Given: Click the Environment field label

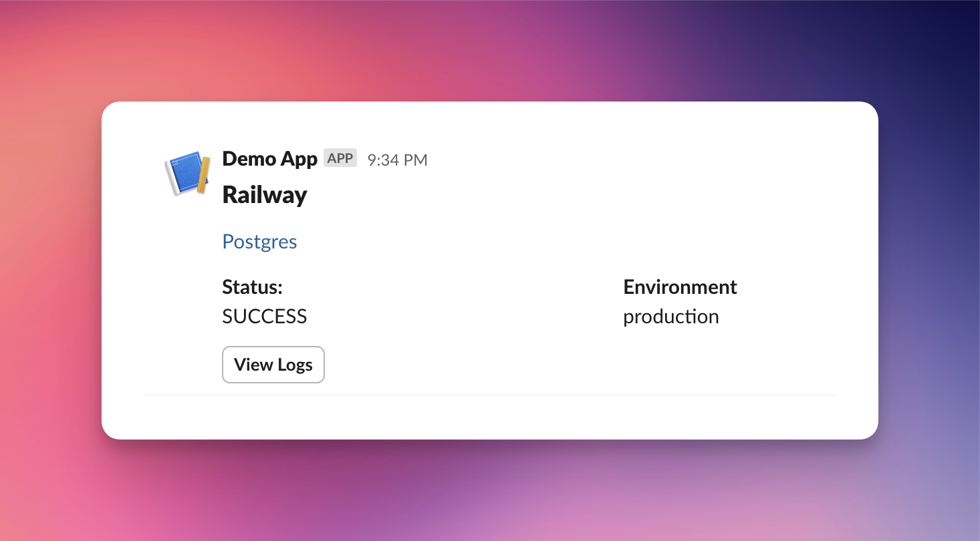Looking at the screenshot, I should click(681, 287).
